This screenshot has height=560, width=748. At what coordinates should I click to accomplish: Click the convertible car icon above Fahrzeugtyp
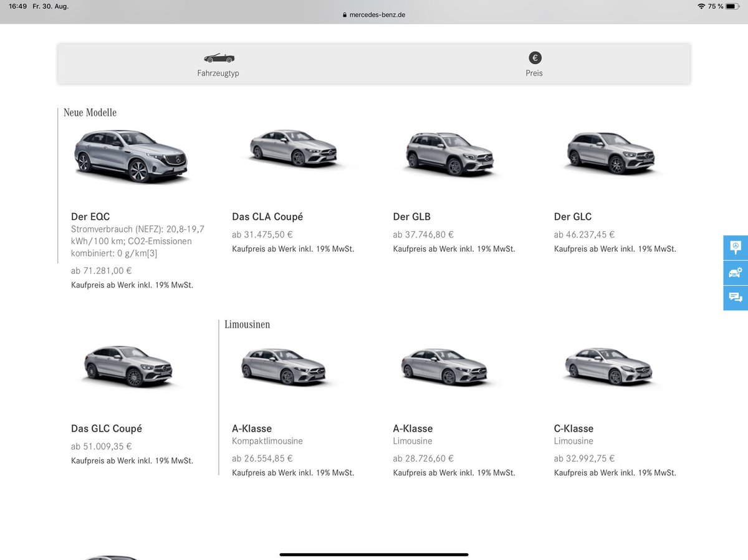click(219, 58)
